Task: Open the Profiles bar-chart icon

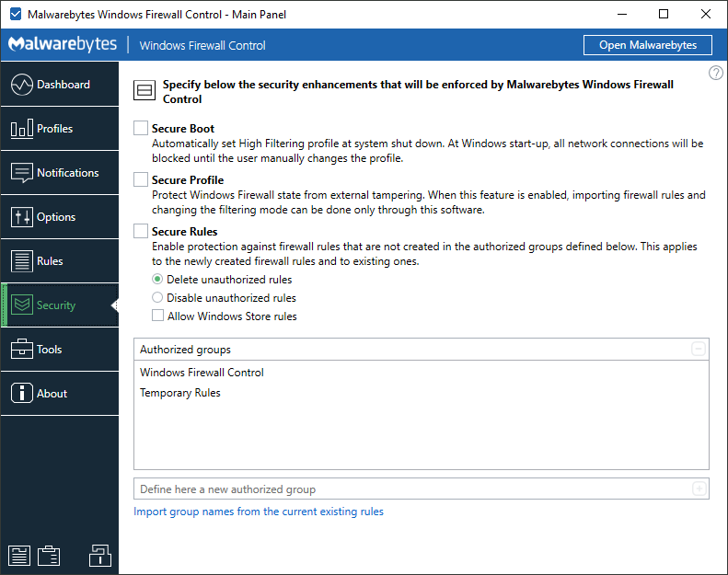Action: click(x=22, y=129)
